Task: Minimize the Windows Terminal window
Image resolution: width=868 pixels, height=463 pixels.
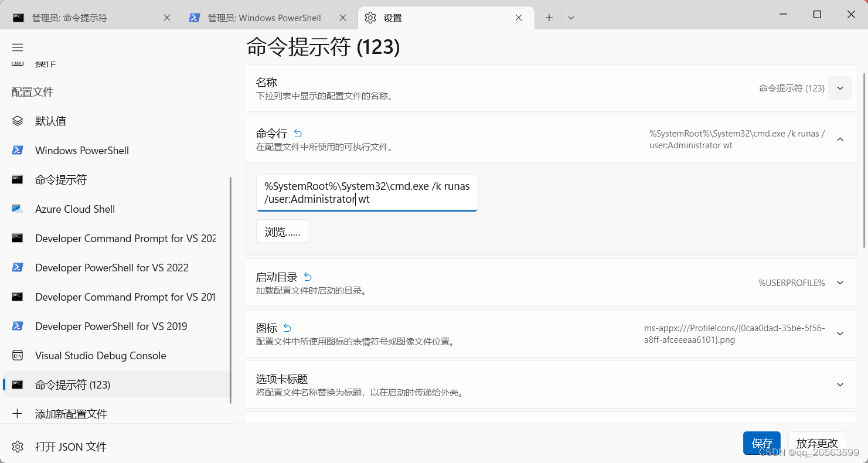Action: (782, 15)
